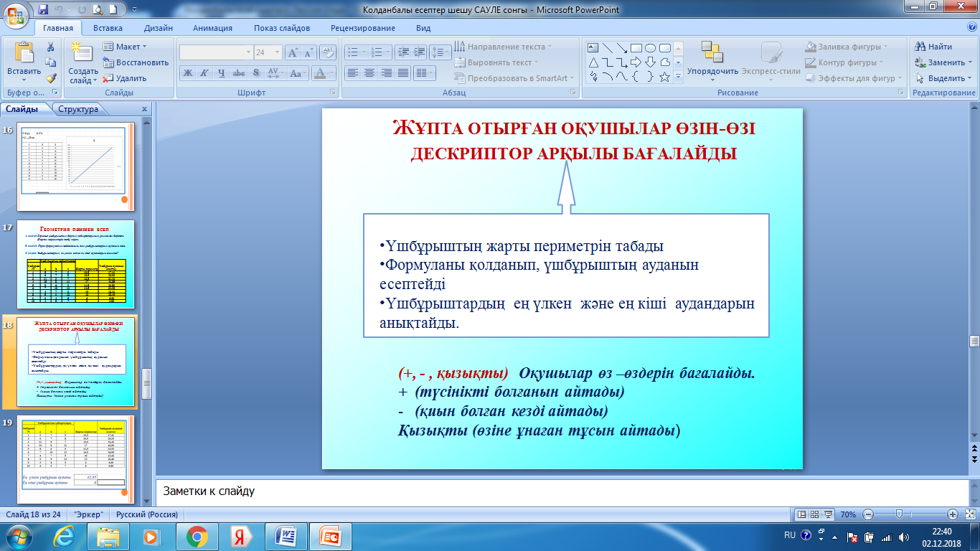Viewport: 980px width, 551px height.
Task: Increase font size with the large A
Action: (293, 52)
